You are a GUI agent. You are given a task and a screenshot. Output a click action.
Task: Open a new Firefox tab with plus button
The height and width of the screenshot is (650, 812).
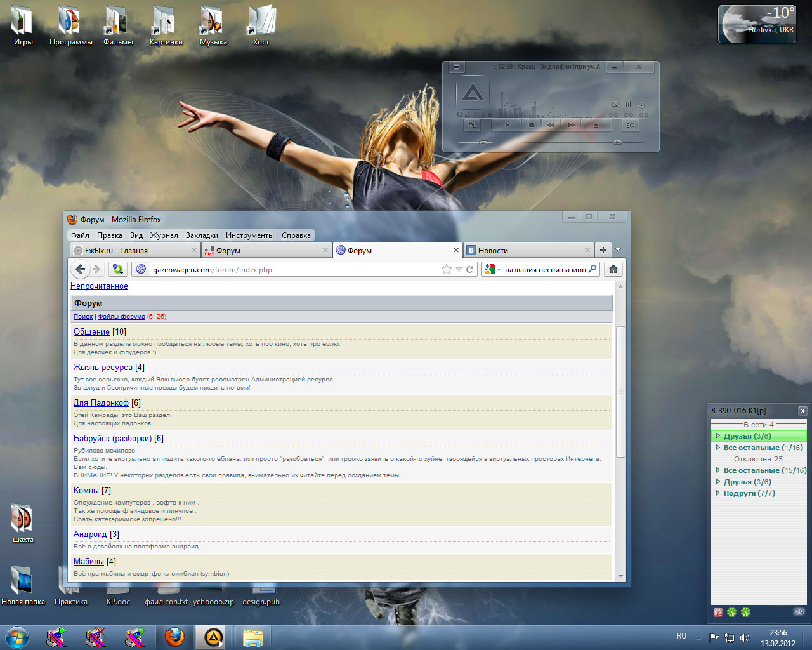(603, 250)
